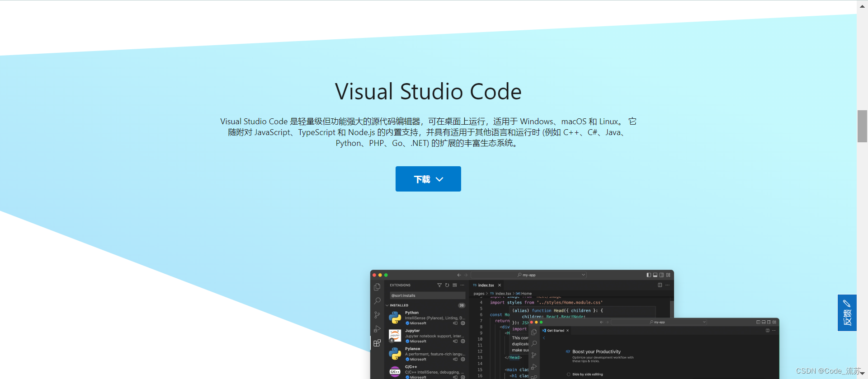Screen dimensions: 868x379
Task: Open the gear menu for the Jupyter extension
Action: (463, 341)
